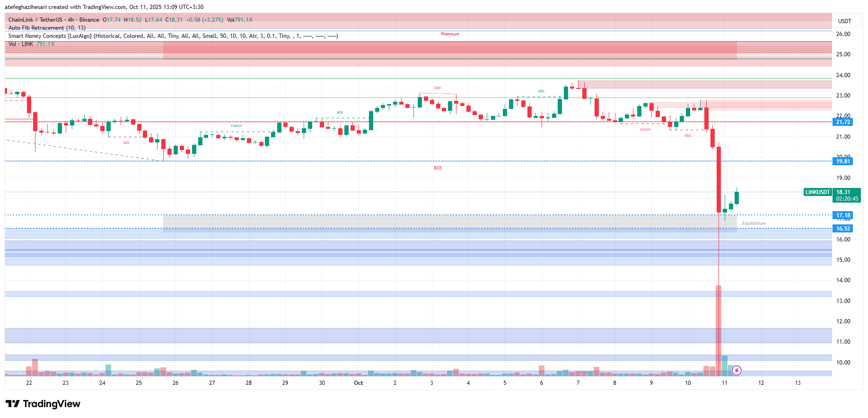Image resolution: width=868 pixels, height=418 pixels.
Task: Click the 17.18 blue price label
Action: (x=842, y=215)
